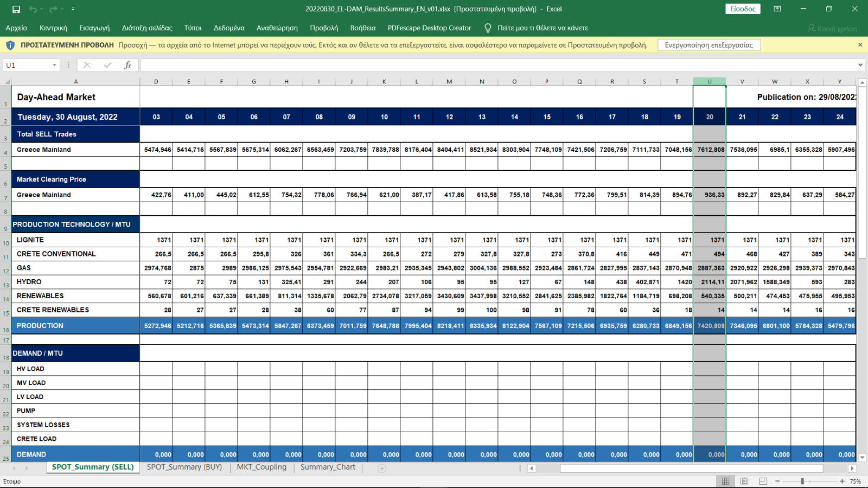
Task: Open the Διάταξη σελίδας tab
Action: click(x=147, y=28)
